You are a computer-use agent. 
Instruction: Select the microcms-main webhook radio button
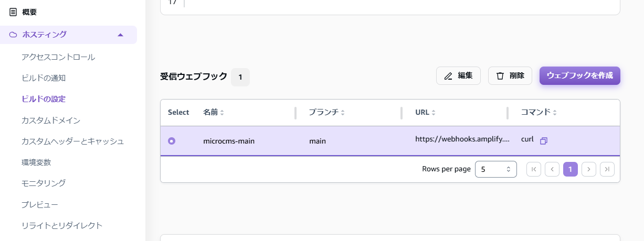(x=172, y=141)
